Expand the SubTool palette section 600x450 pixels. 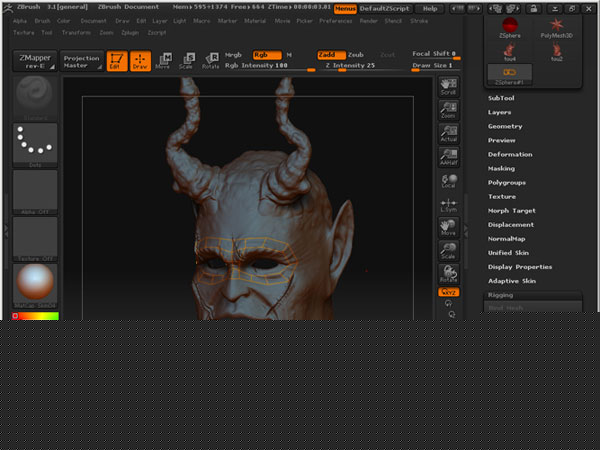(501, 99)
